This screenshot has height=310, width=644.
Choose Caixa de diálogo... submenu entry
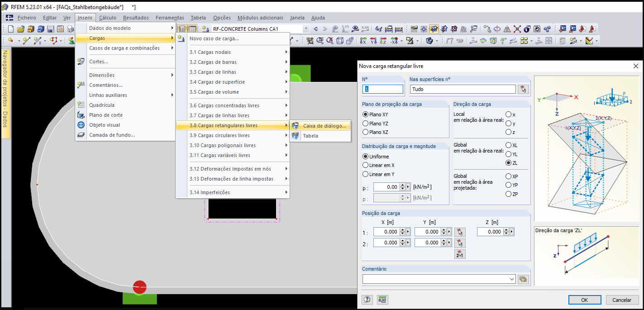(320, 126)
